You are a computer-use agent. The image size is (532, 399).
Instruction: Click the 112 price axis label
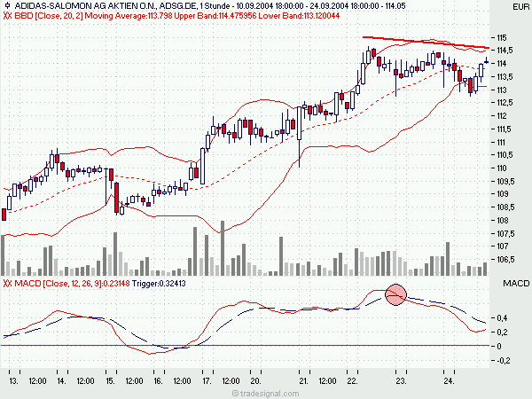502,115
